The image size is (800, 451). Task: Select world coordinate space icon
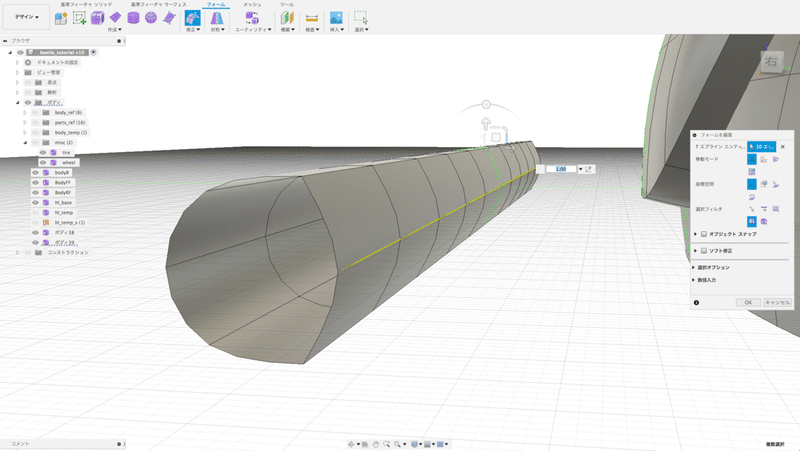click(752, 184)
